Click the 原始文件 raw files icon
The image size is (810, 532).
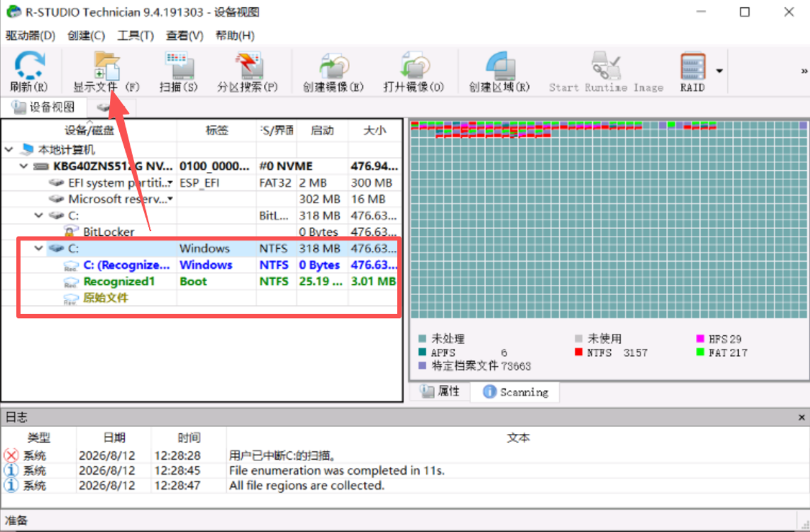click(x=71, y=299)
